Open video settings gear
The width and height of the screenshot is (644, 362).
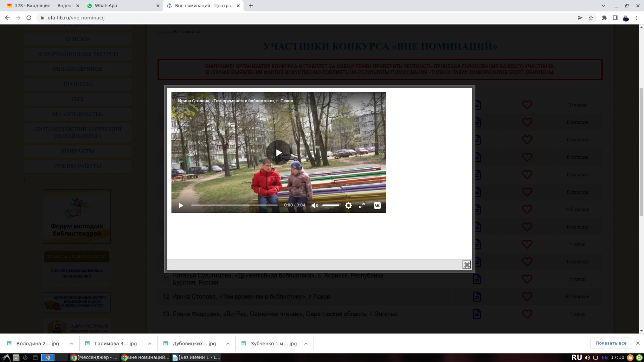click(348, 205)
